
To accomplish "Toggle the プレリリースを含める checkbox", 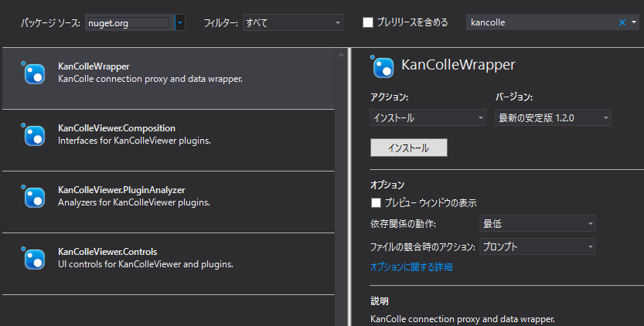I will click(x=368, y=22).
